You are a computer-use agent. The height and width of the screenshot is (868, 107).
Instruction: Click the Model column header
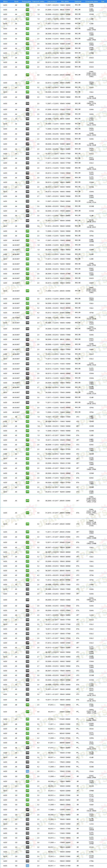pos(16,1)
